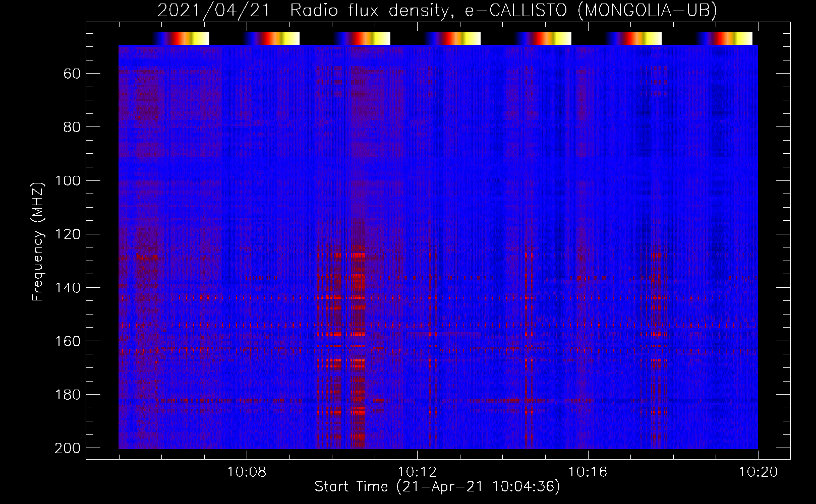Click the 180 frequency tick label

pyautogui.click(x=68, y=394)
